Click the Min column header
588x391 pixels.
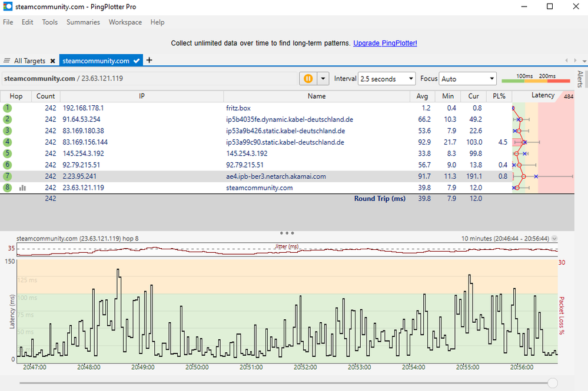(x=448, y=96)
